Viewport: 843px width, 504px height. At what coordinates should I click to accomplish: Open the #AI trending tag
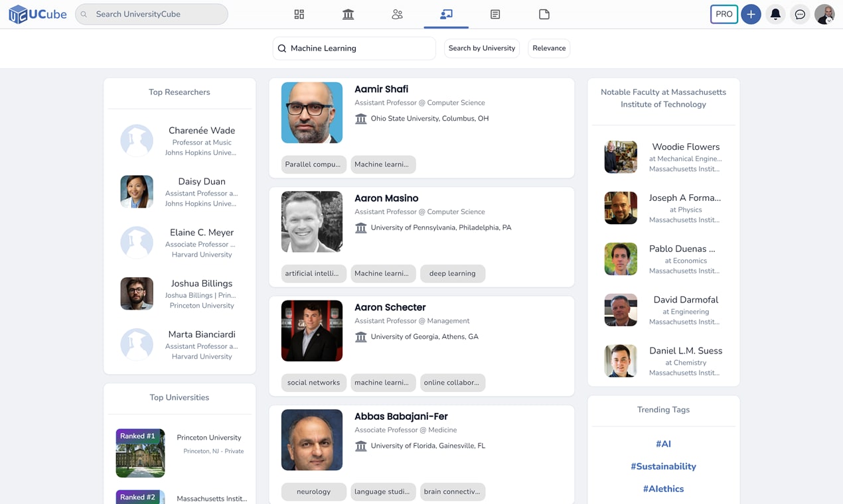click(663, 444)
